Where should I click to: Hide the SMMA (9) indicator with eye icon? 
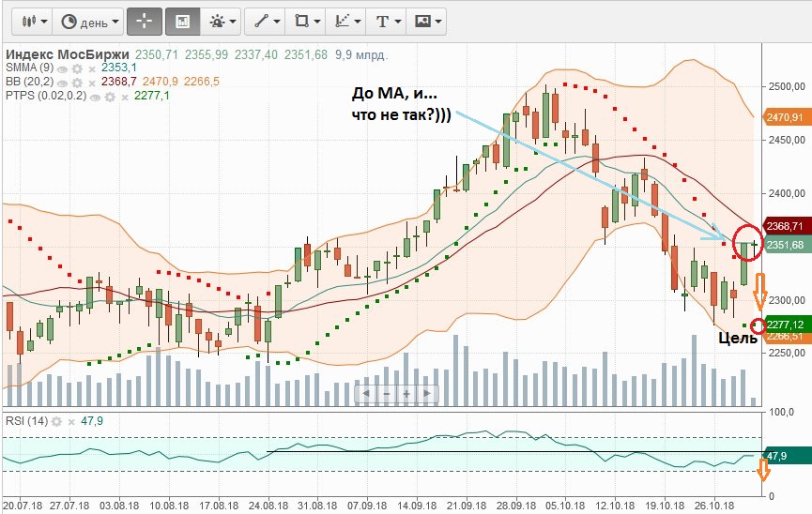(63, 68)
